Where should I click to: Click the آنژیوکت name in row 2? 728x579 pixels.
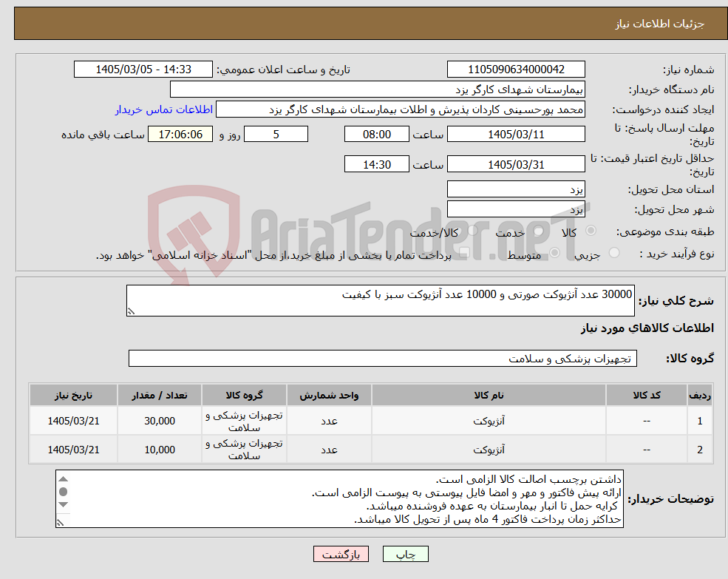click(x=489, y=450)
